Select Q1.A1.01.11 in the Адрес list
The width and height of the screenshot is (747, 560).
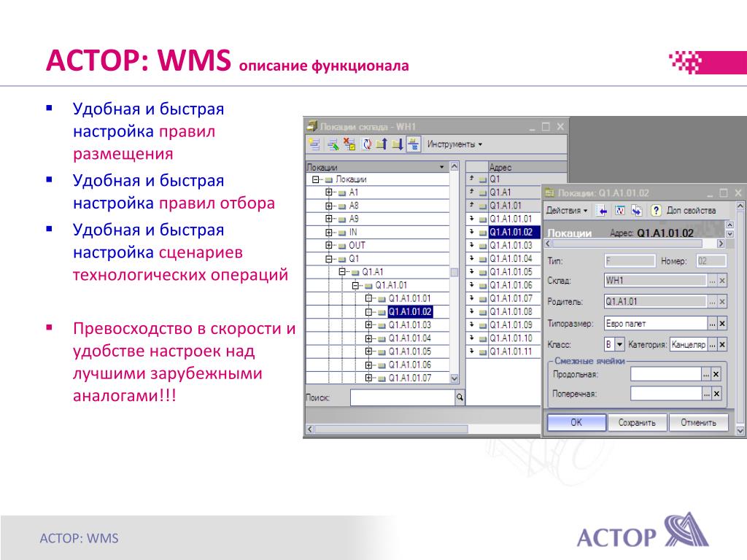point(504,351)
